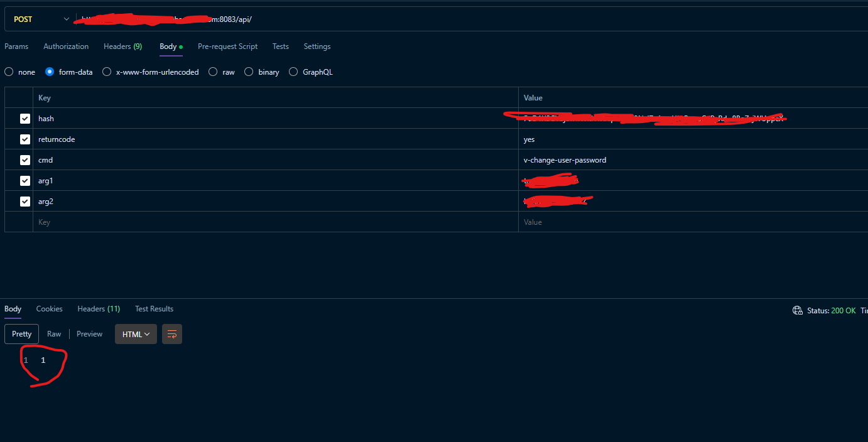The height and width of the screenshot is (442, 868).
Task: Select the binary body type
Action: click(249, 72)
